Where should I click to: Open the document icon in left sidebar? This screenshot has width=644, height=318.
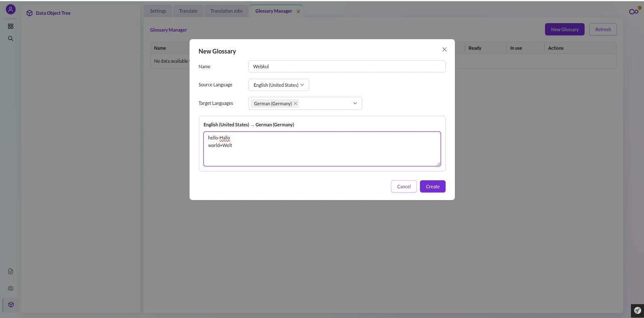pyautogui.click(x=11, y=271)
